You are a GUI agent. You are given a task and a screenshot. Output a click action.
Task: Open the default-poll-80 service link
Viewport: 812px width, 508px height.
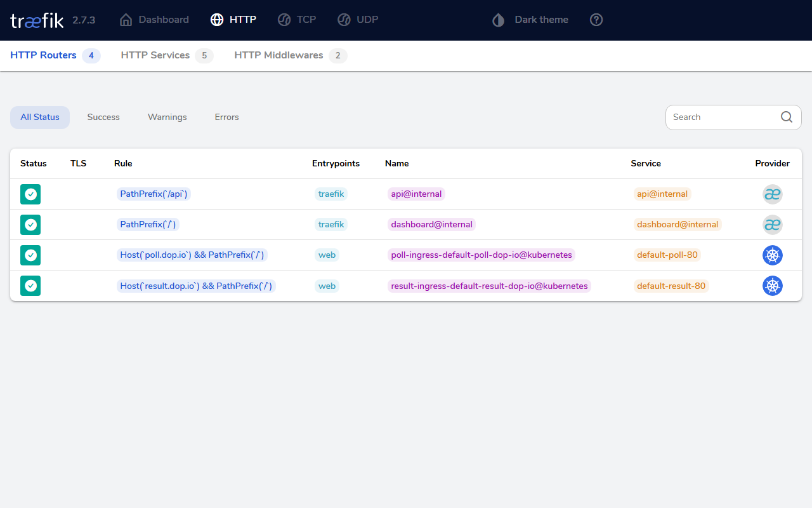[x=667, y=255]
